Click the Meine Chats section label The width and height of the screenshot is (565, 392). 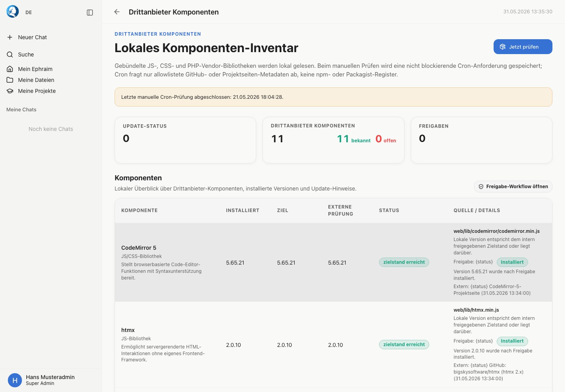(21, 110)
